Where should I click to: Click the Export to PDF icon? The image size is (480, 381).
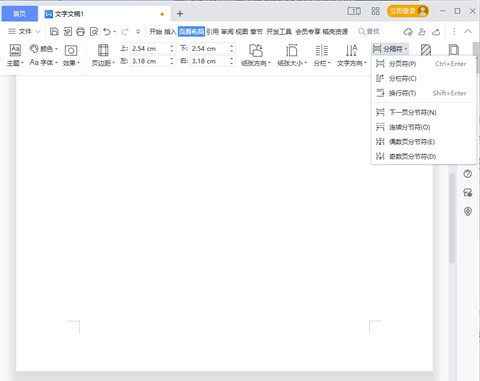(x=67, y=32)
